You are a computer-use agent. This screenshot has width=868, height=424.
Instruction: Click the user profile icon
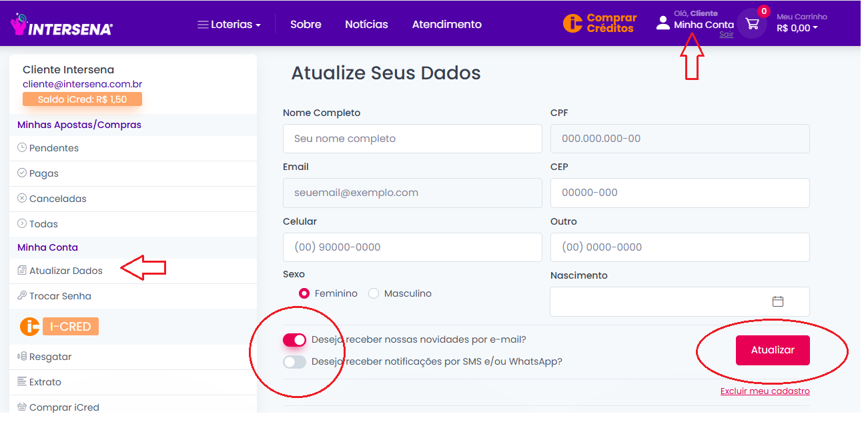pos(663,23)
